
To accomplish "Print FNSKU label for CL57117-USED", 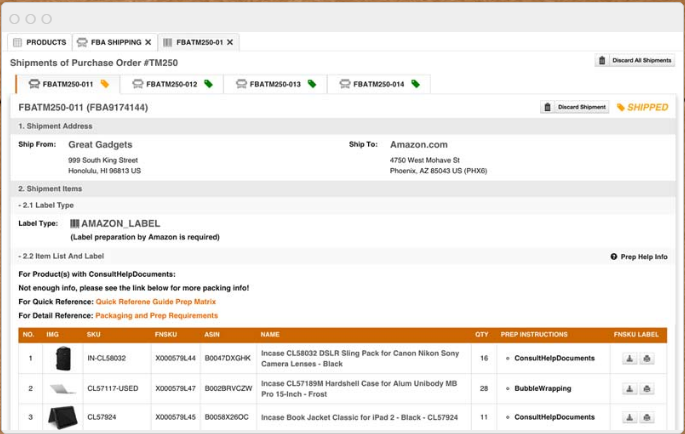I will tap(647, 389).
